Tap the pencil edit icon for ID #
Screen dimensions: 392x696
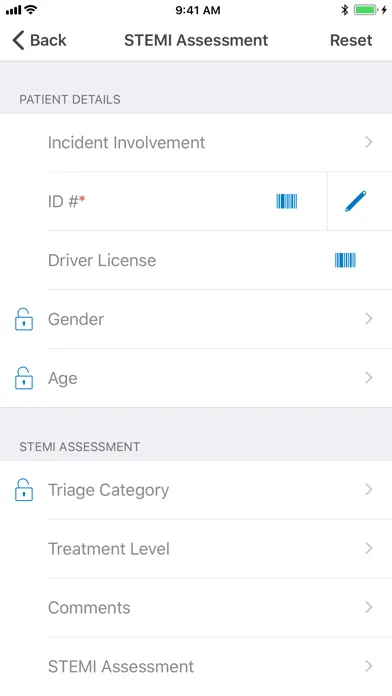coord(356,201)
